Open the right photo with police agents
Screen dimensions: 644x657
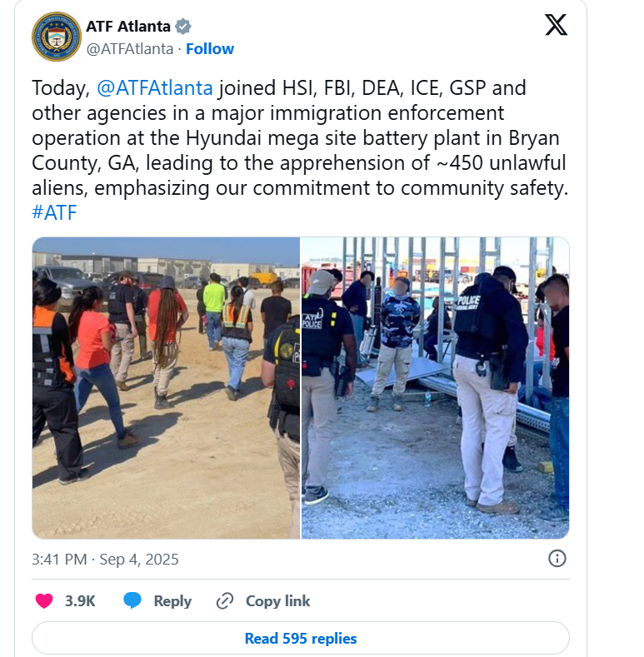pyautogui.click(x=435, y=387)
